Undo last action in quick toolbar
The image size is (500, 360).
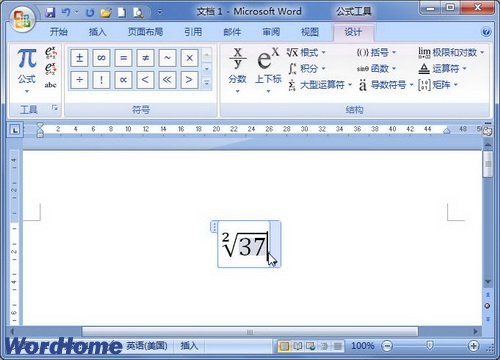(x=66, y=13)
